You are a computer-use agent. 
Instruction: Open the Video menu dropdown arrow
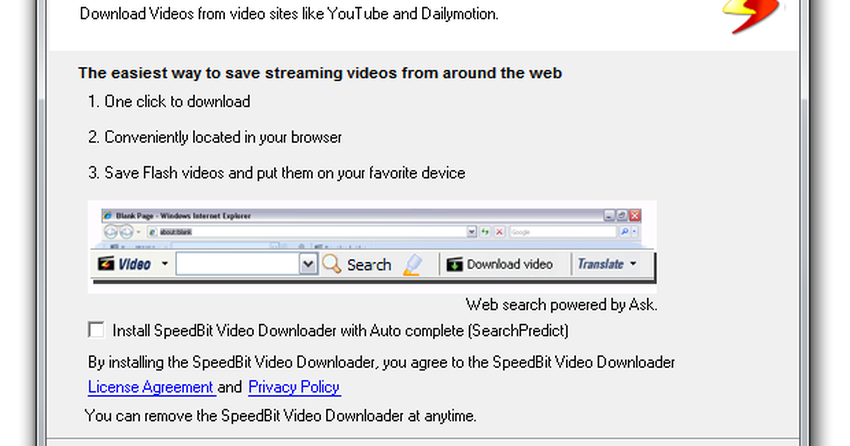pos(162,265)
